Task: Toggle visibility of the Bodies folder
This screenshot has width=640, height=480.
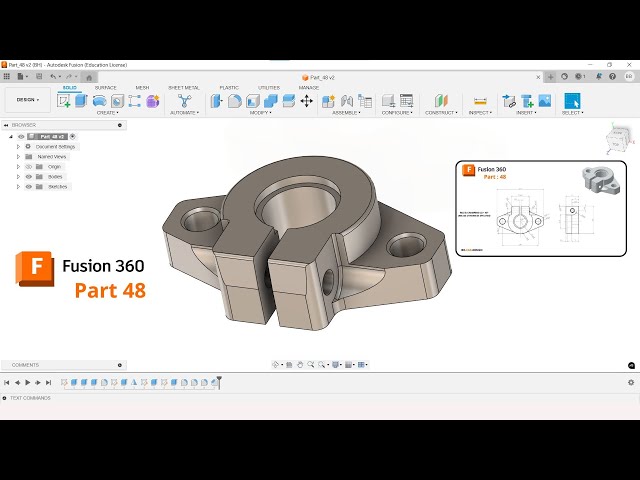Action: 29,177
